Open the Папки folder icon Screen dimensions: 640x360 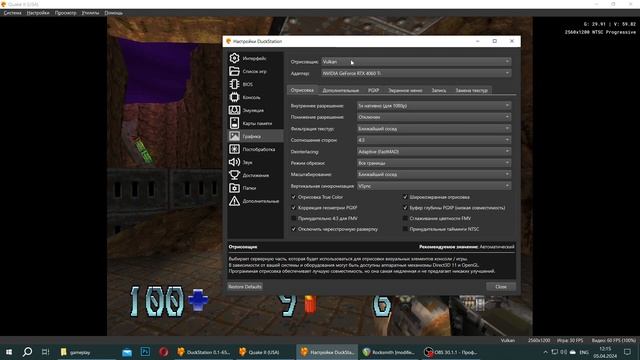(x=234, y=188)
